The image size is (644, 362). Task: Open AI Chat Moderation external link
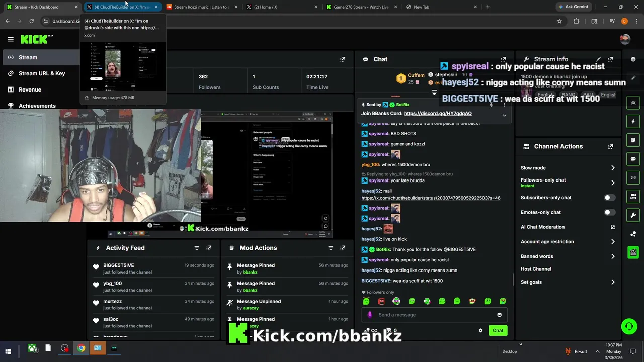pos(613,227)
